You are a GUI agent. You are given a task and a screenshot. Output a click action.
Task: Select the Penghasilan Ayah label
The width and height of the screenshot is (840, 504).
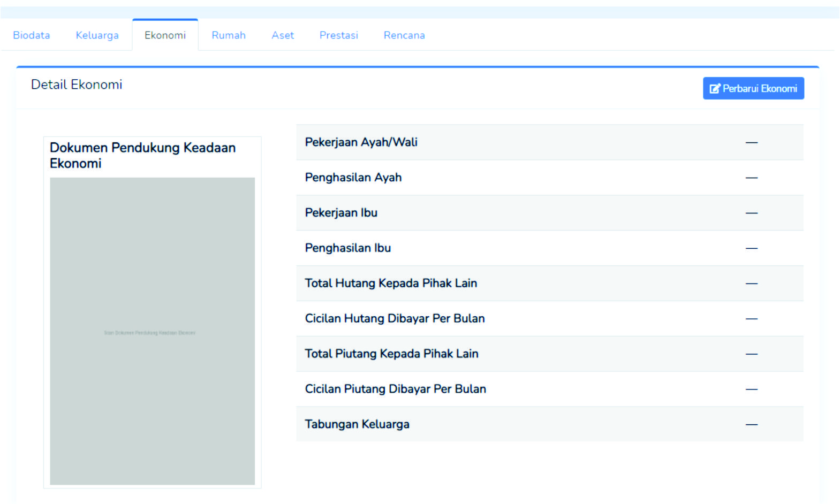(x=353, y=178)
